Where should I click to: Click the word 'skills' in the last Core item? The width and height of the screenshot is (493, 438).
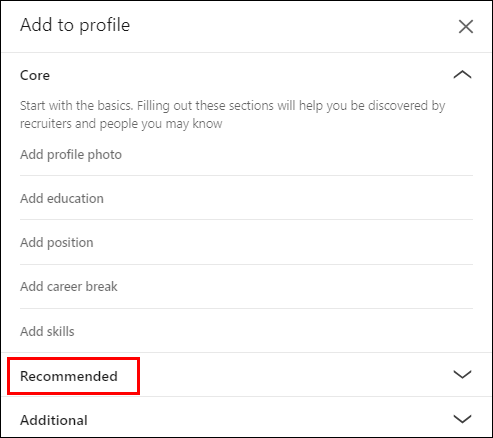pos(61,331)
